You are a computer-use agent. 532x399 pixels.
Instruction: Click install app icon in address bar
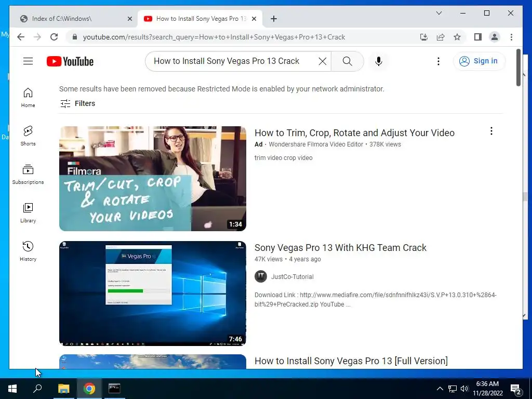pos(424,37)
